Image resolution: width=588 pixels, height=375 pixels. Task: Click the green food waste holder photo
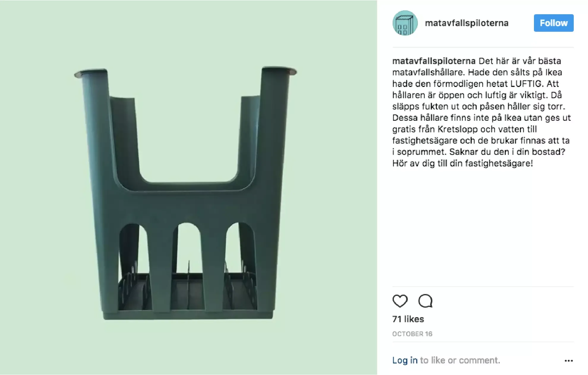185,193
